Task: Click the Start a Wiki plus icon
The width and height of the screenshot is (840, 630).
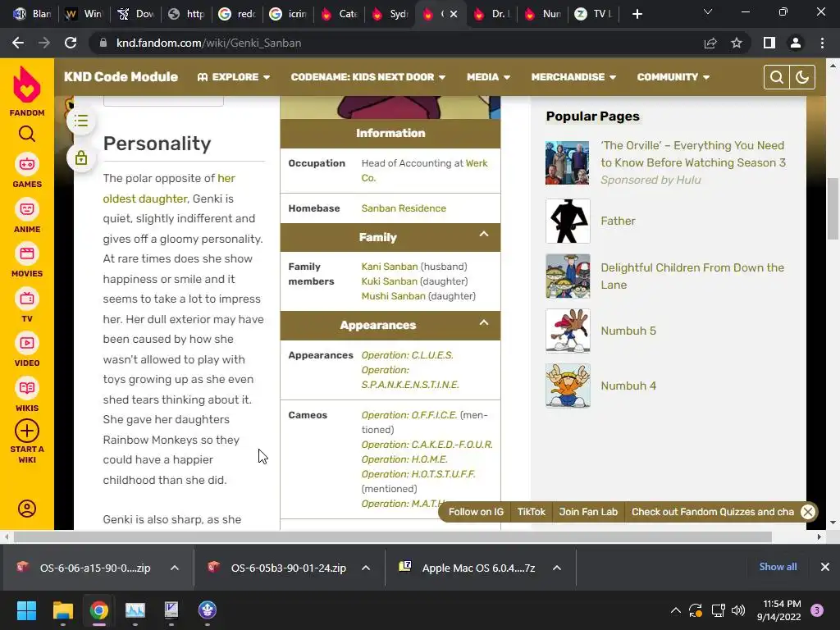Action: (27, 431)
